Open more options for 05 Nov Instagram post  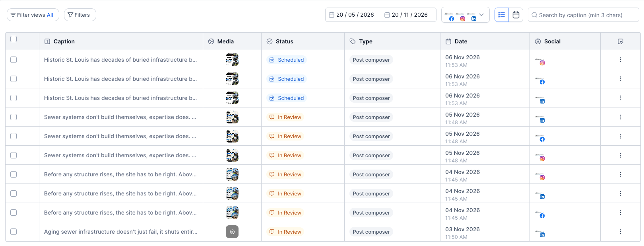[621, 155]
